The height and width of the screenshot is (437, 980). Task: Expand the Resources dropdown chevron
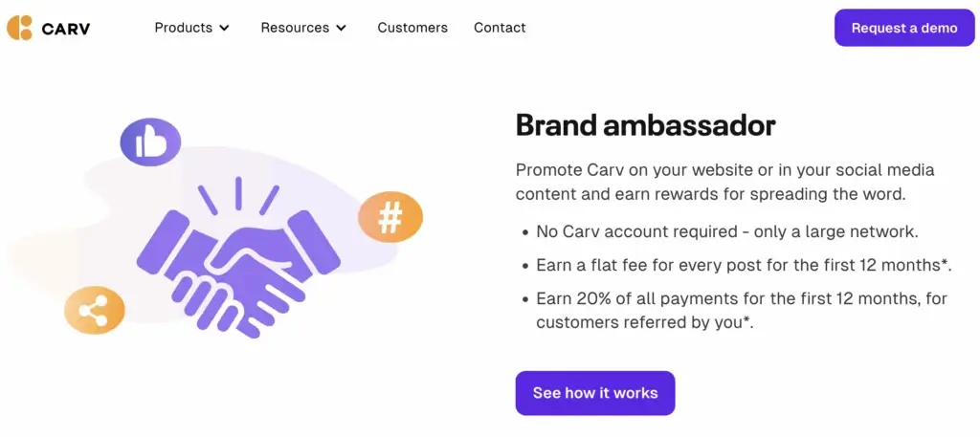pos(342,29)
